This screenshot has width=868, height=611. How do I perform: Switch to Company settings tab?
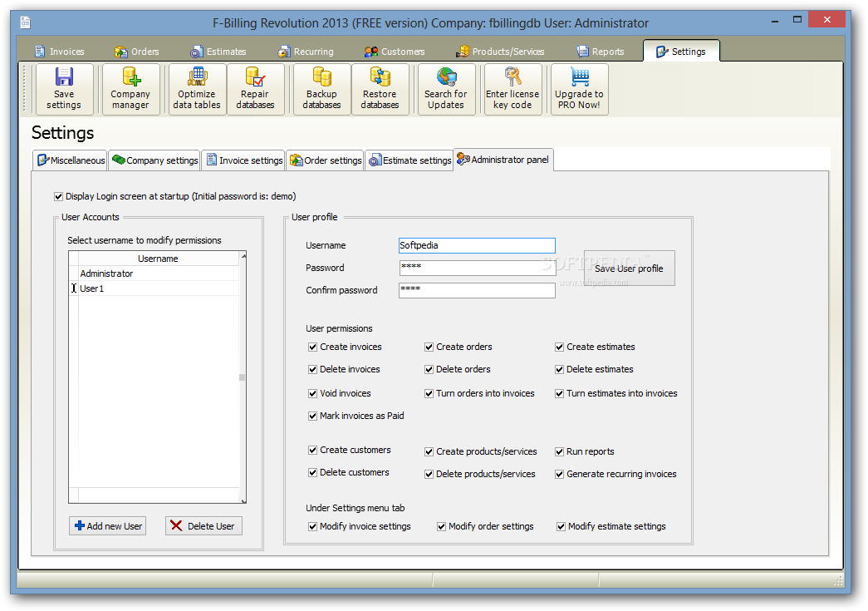pos(154,160)
